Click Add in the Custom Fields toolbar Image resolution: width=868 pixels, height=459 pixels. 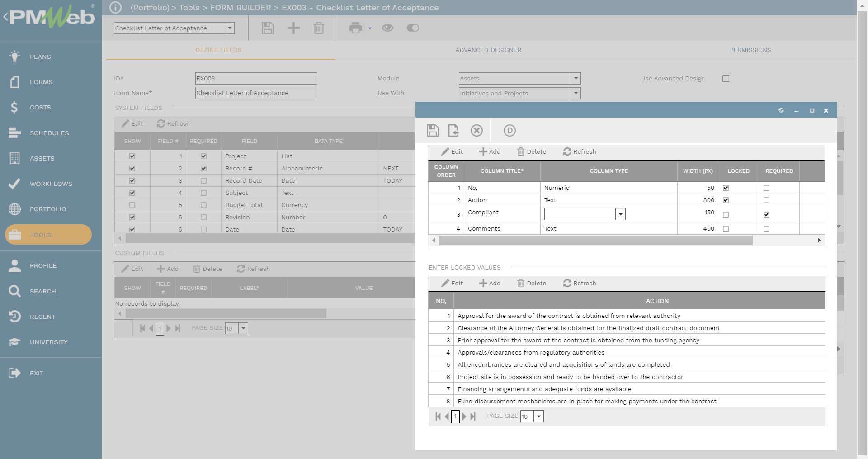168,269
